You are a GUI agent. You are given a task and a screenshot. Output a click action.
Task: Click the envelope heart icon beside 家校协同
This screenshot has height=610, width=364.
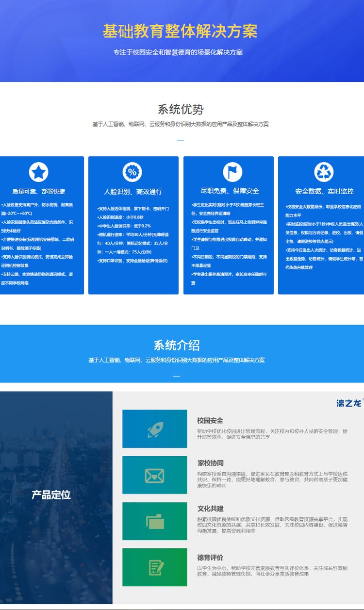tap(154, 475)
